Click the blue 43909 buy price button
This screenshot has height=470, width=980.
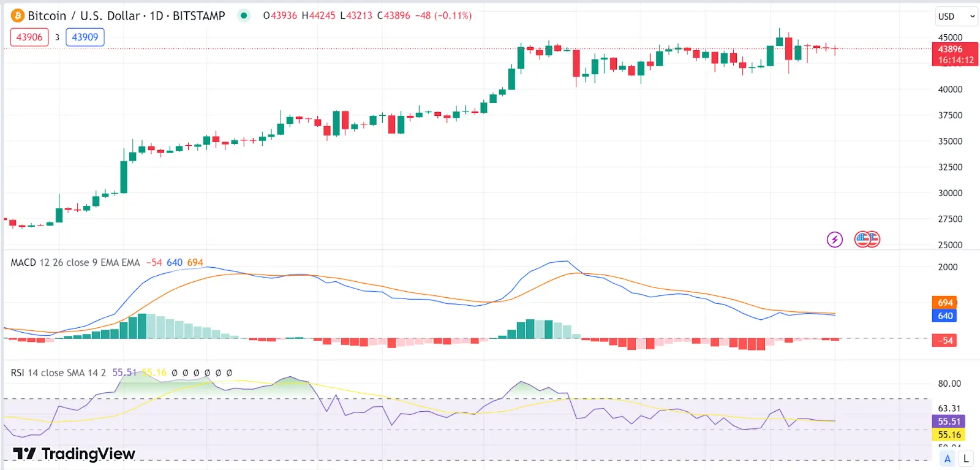point(85,37)
